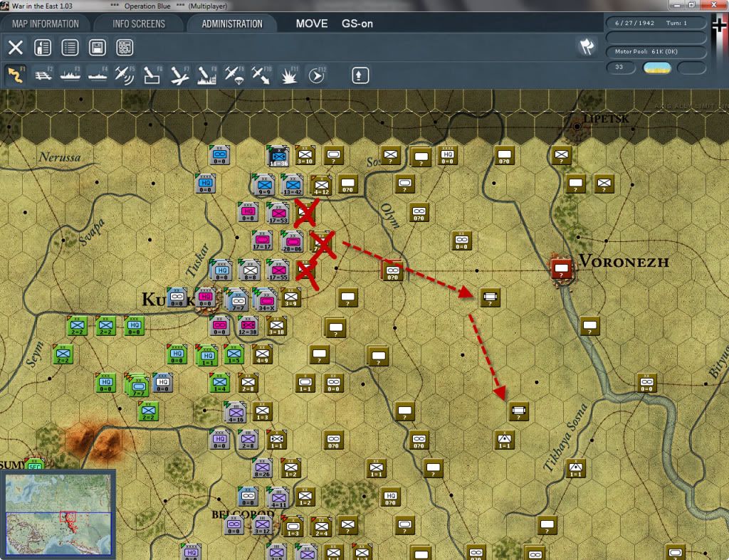Select the Soviet unit marked 3=10

coord(305,154)
